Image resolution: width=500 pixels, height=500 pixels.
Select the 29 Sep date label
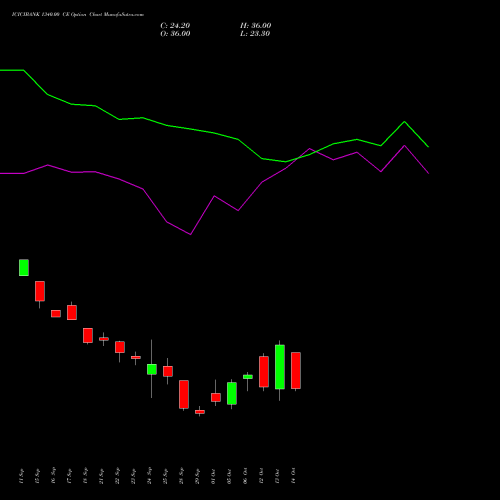click(x=197, y=476)
